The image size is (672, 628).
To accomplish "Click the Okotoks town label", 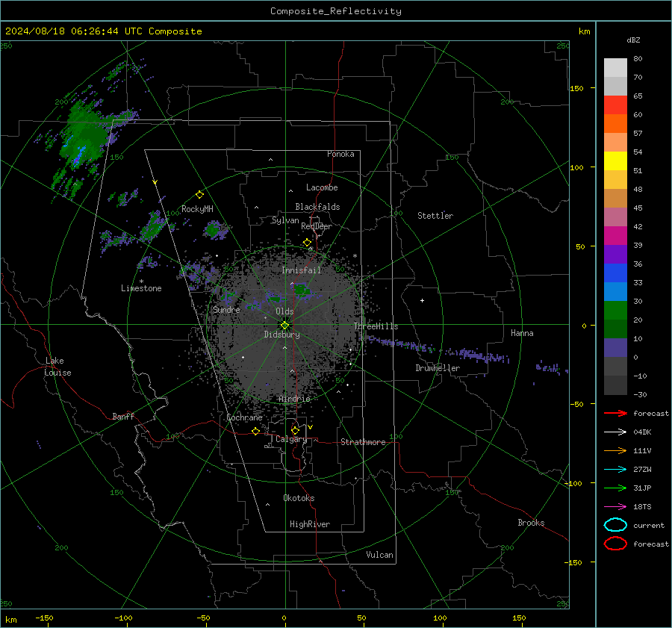I will point(299,498).
